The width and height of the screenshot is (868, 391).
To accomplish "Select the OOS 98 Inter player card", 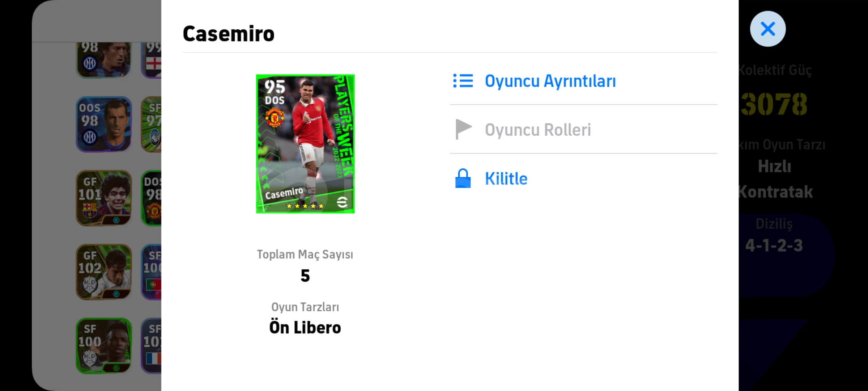I will pyautogui.click(x=104, y=124).
